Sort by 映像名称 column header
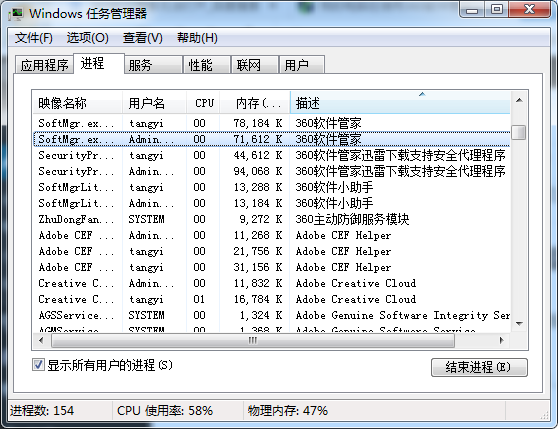This screenshot has width=558, height=429. (78, 103)
